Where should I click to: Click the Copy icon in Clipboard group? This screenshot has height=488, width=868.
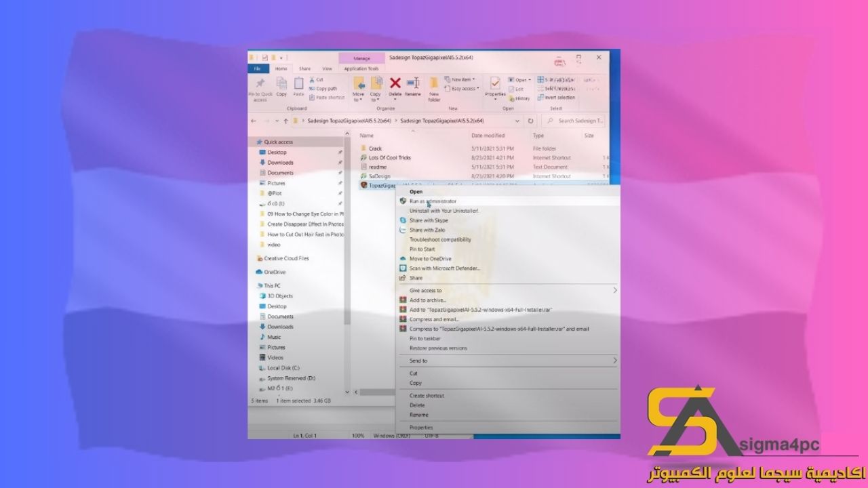(x=281, y=83)
